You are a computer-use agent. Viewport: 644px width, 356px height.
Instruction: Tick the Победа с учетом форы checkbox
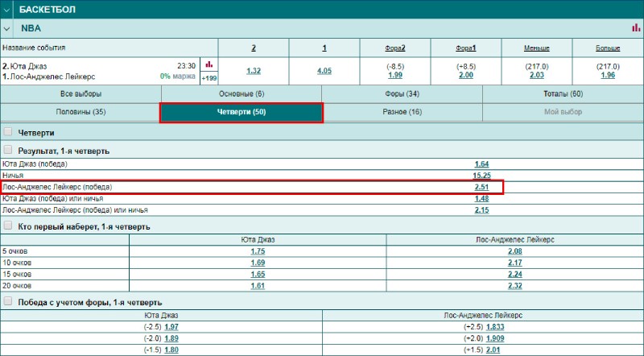[7, 301]
